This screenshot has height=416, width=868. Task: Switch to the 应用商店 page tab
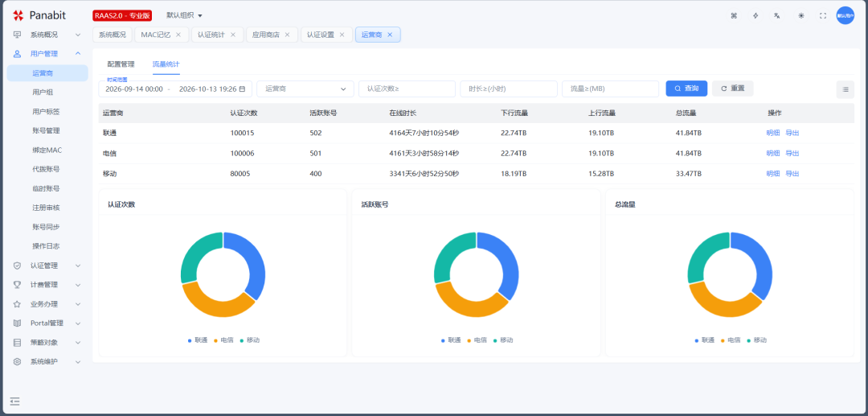(x=266, y=35)
